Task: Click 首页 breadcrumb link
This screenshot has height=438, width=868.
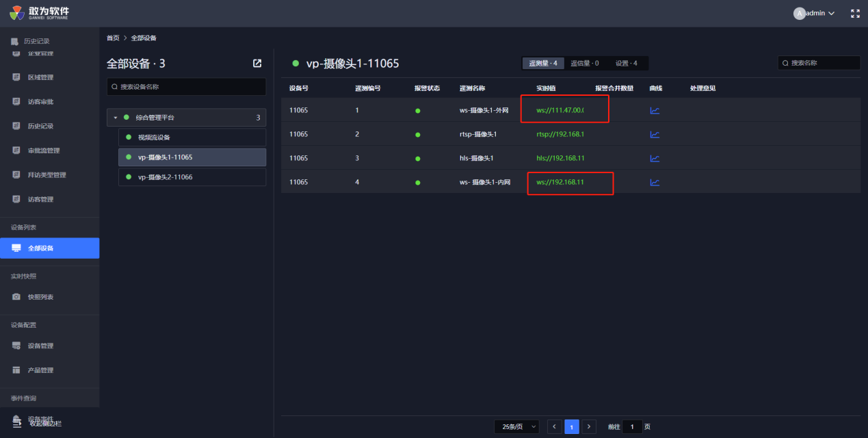Action: click(x=113, y=38)
